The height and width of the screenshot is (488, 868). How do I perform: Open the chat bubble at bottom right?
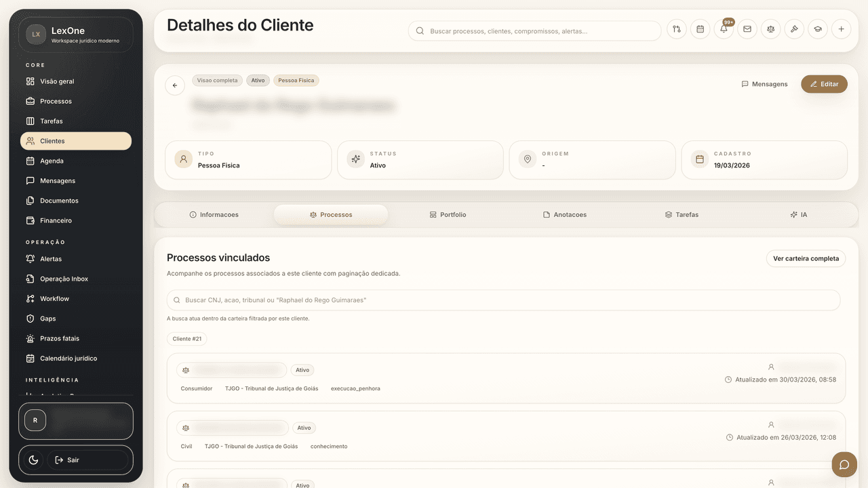pos(844,464)
